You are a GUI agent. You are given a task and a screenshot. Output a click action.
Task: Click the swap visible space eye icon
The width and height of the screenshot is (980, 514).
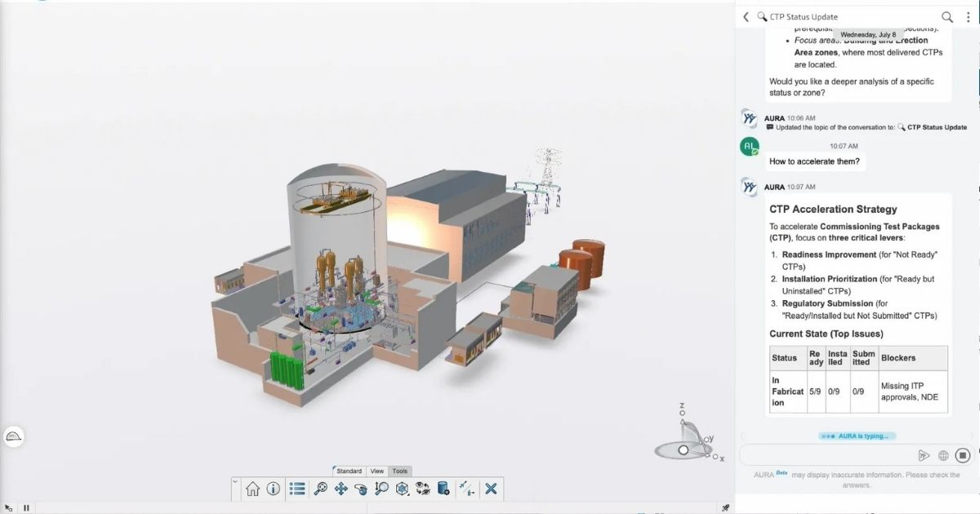point(423,489)
